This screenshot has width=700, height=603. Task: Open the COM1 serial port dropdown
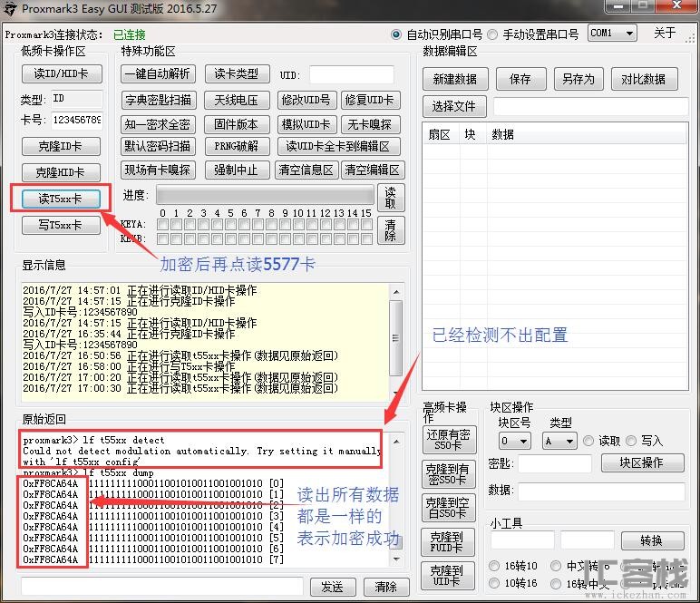pyautogui.click(x=612, y=33)
